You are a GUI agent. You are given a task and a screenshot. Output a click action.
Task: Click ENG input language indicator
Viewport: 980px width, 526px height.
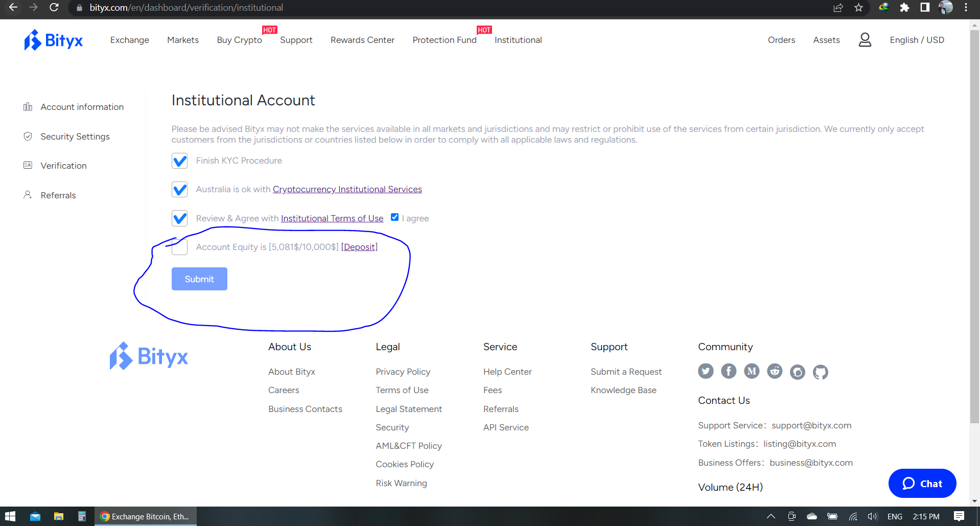tap(895, 516)
